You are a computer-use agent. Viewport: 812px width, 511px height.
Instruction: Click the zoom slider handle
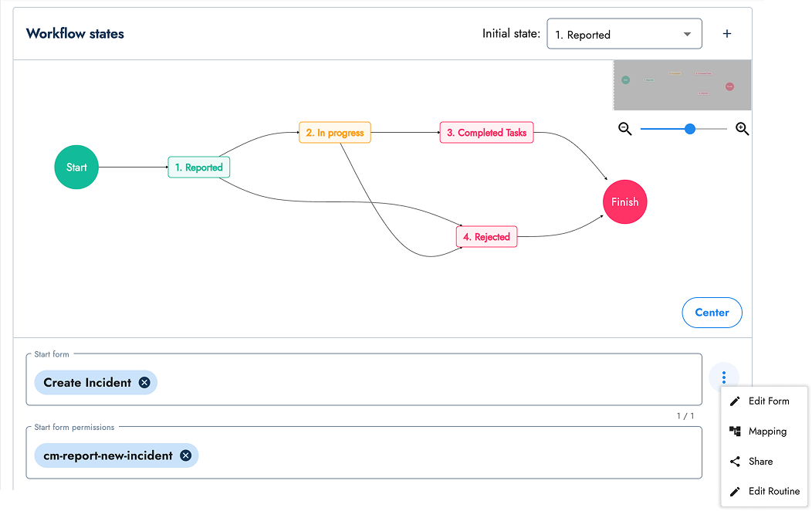(690, 129)
